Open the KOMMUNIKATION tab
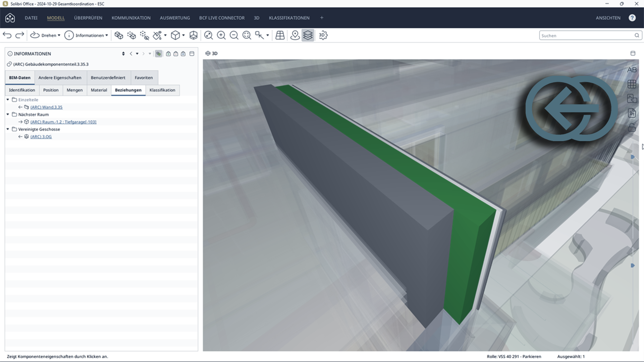644x362 pixels. (x=131, y=18)
